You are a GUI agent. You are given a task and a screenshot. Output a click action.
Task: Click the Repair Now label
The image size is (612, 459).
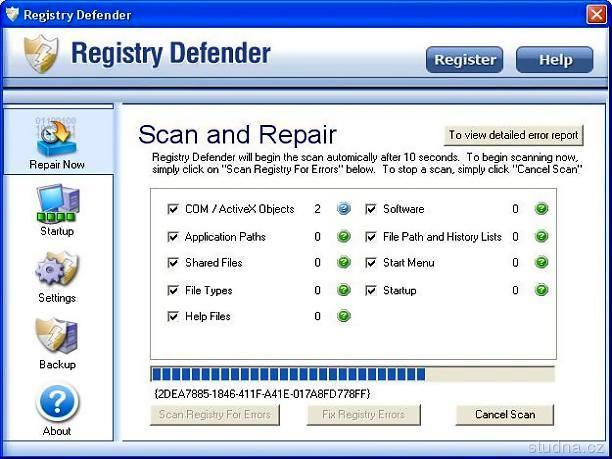pos(57,164)
